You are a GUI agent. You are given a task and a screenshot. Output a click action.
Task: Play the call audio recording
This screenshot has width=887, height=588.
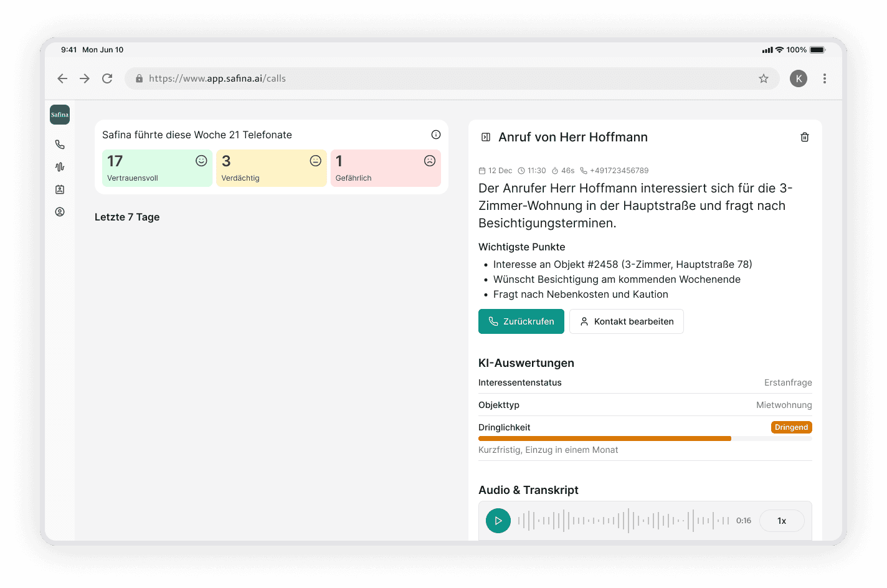coord(498,521)
